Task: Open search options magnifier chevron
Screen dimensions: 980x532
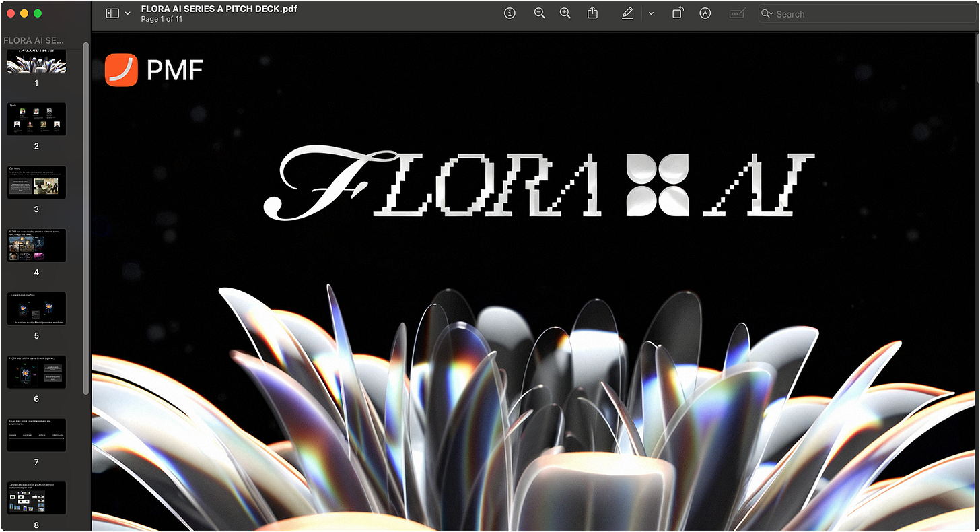Action: point(767,14)
